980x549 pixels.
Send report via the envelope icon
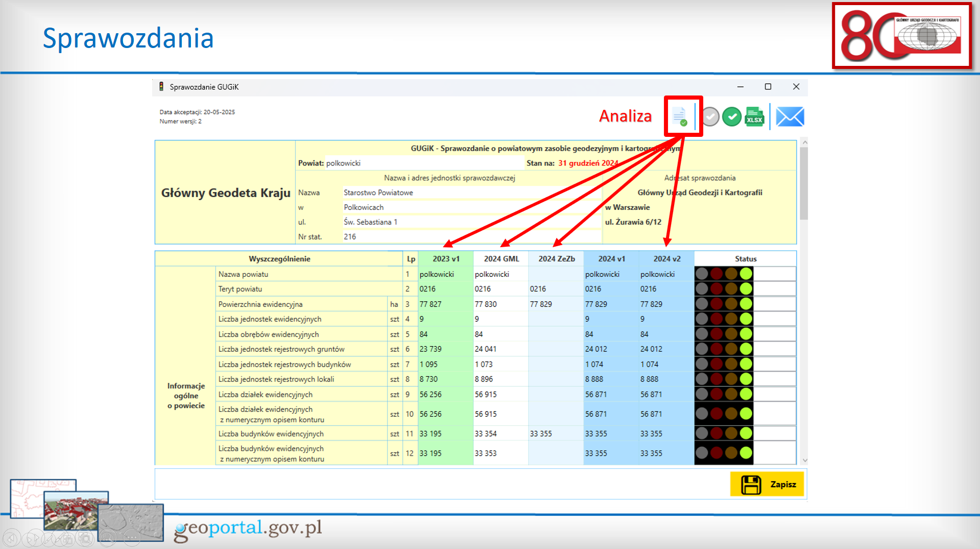point(790,117)
